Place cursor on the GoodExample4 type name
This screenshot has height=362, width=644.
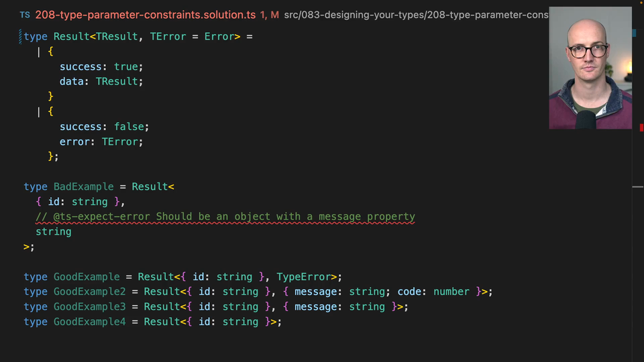(89, 322)
